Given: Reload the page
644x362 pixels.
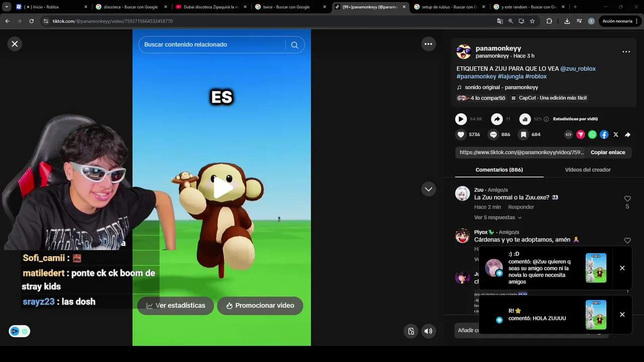Looking at the screenshot, I should (31, 21).
